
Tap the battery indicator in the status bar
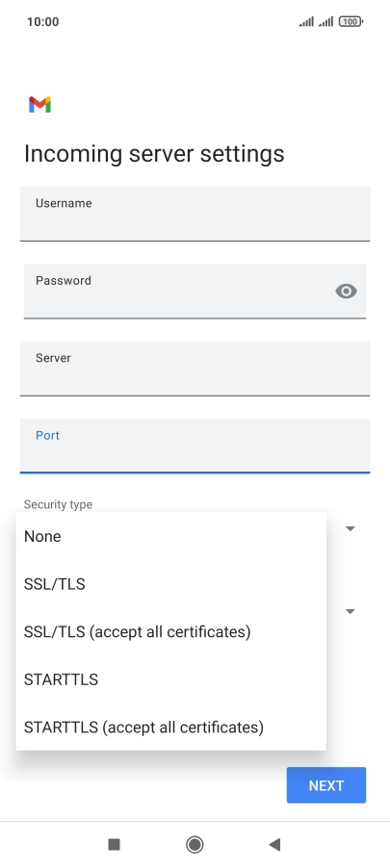click(351, 21)
